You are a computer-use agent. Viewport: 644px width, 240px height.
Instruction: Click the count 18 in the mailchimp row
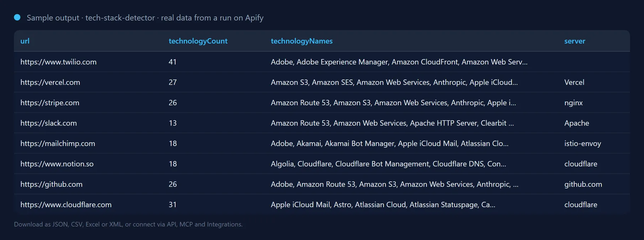click(x=172, y=143)
